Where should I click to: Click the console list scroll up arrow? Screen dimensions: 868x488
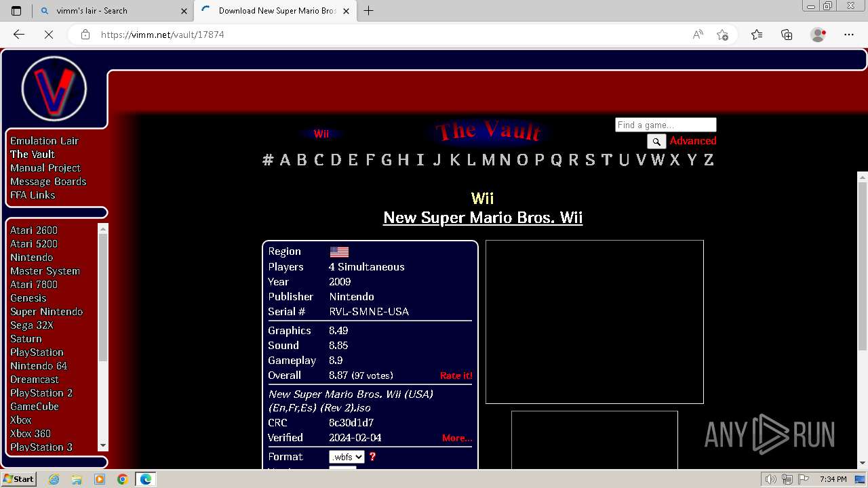click(103, 228)
